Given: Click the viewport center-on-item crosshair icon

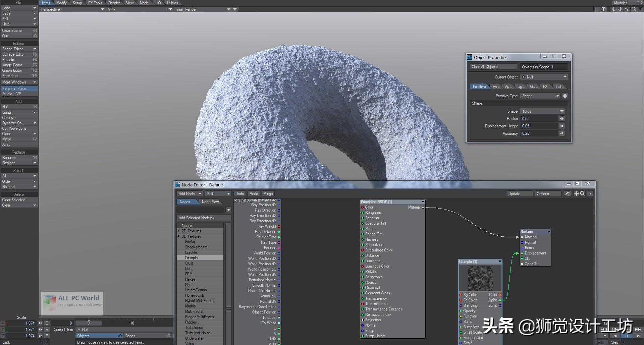Looking at the screenshot, I should pyautogui.click(x=613, y=9).
